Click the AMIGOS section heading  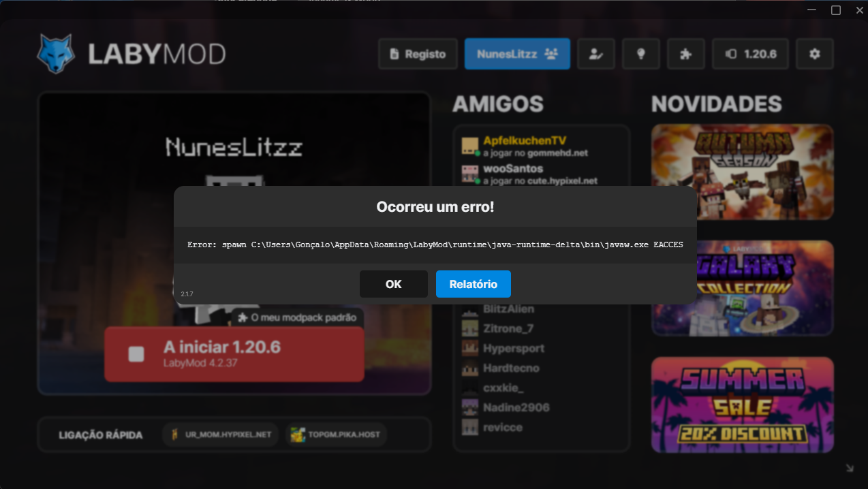498,104
